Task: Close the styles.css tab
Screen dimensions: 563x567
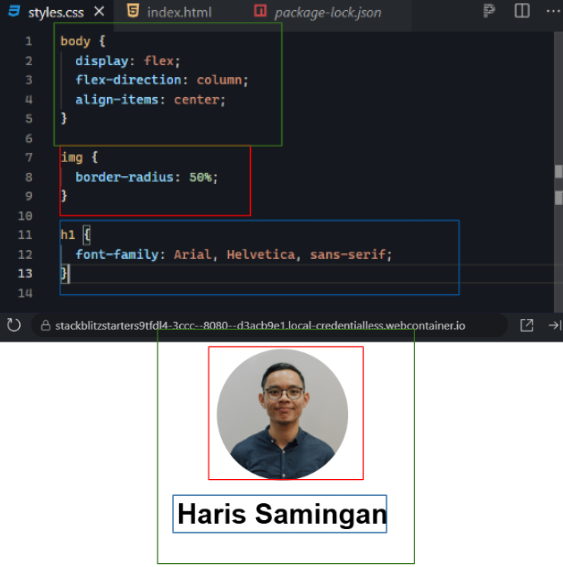Action: 99,12
